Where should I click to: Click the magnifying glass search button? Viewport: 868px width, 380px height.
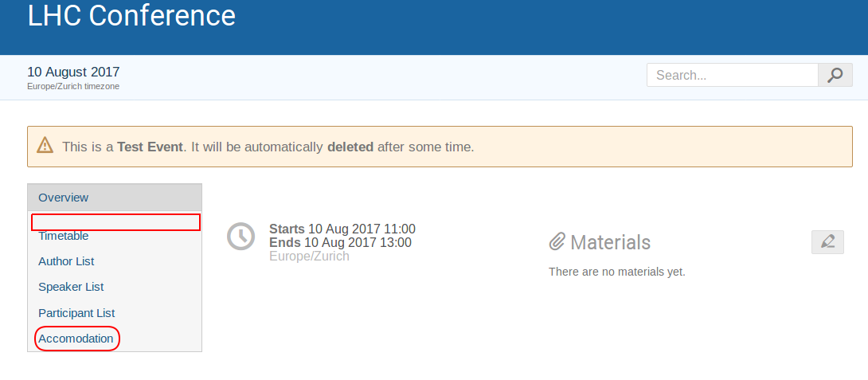[835, 75]
